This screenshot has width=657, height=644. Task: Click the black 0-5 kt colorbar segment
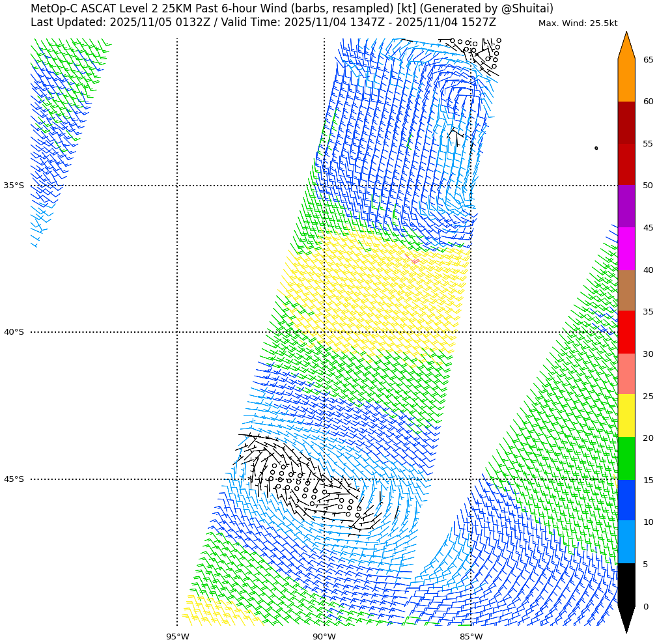(x=626, y=585)
